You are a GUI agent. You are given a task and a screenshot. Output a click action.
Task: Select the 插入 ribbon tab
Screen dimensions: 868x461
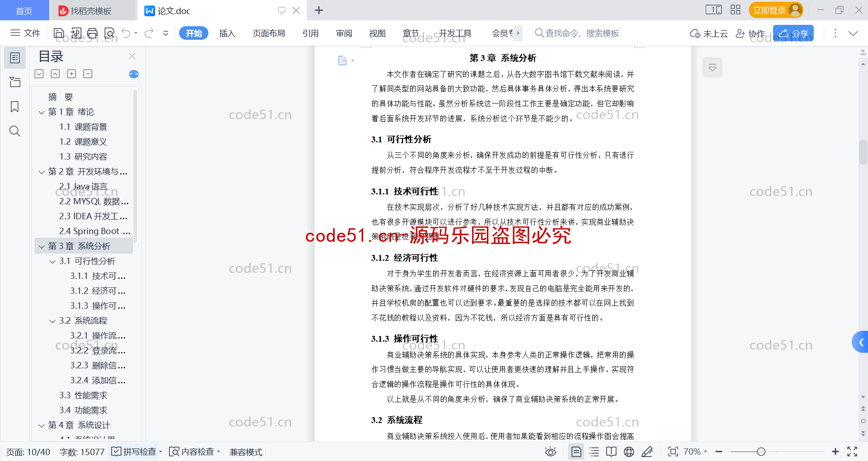pyautogui.click(x=227, y=33)
